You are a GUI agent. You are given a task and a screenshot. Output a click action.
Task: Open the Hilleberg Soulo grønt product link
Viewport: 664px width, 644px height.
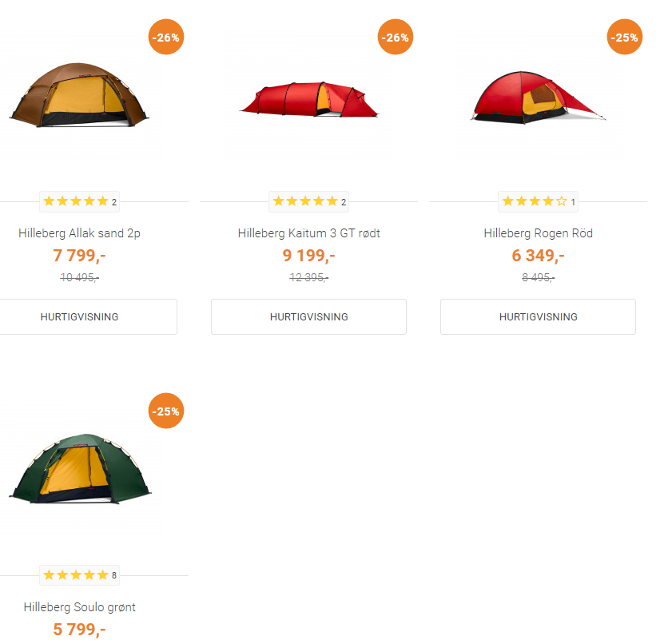coord(79,607)
